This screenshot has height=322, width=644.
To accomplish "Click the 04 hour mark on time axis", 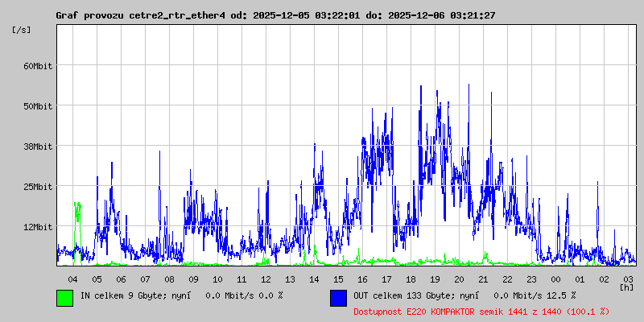I will coord(72,279).
